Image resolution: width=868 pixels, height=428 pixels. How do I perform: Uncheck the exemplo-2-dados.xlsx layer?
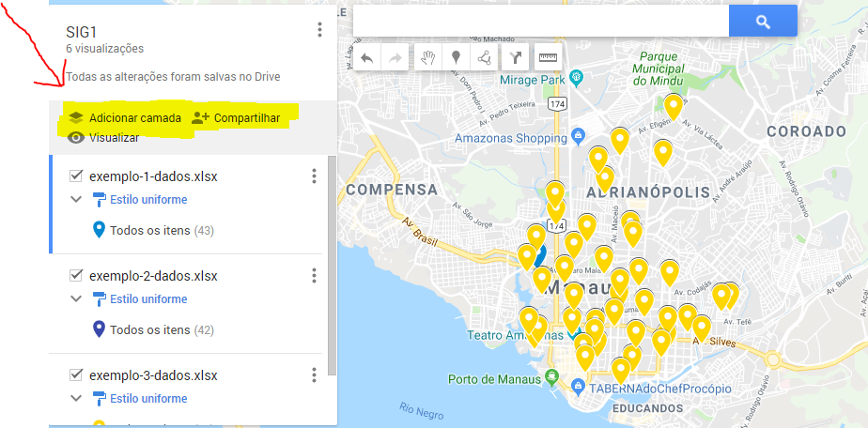coord(76,275)
